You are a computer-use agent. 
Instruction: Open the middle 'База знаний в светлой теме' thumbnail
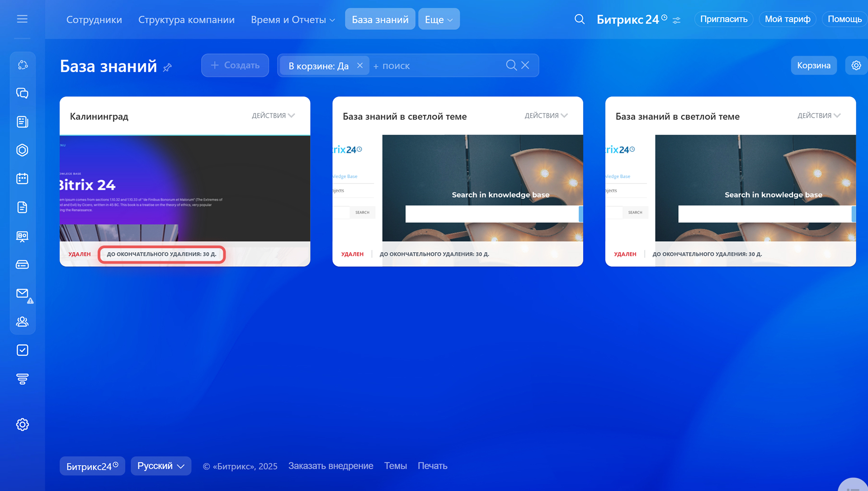click(458, 188)
